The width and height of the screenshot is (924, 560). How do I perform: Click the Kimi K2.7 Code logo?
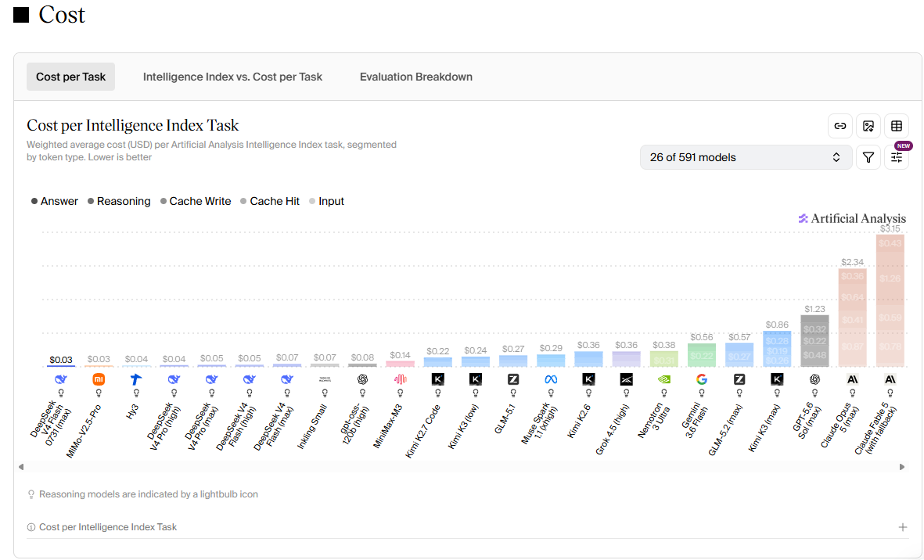pos(438,379)
